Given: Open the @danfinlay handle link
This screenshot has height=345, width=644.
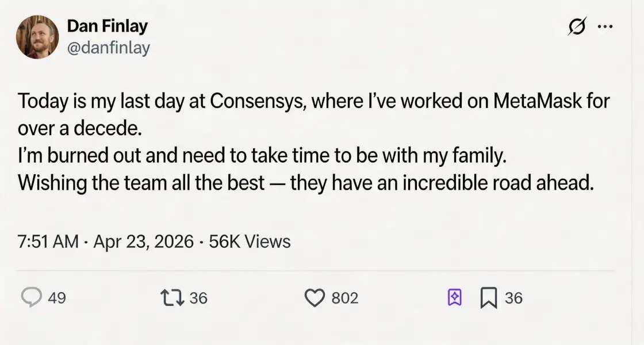Looking at the screenshot, I should (109, 48).
